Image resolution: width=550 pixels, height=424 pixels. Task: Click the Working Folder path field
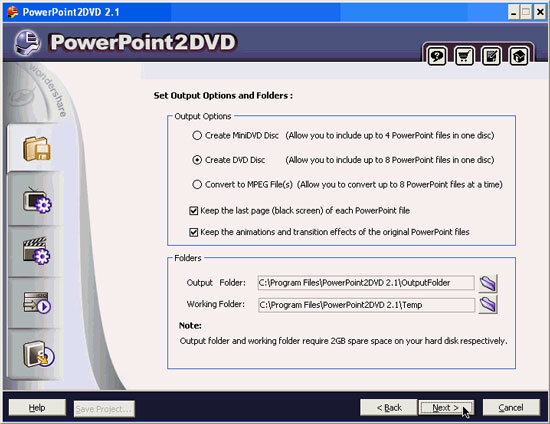366,305
